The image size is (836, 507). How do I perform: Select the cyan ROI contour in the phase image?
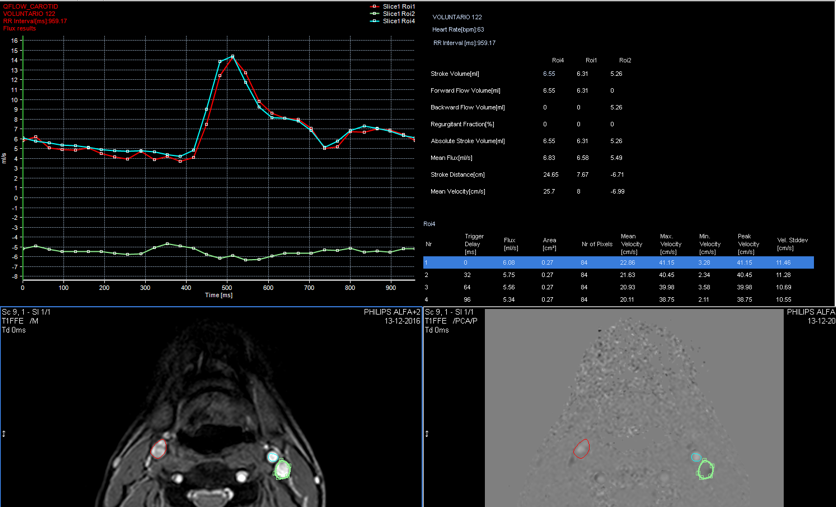point(696,457)
